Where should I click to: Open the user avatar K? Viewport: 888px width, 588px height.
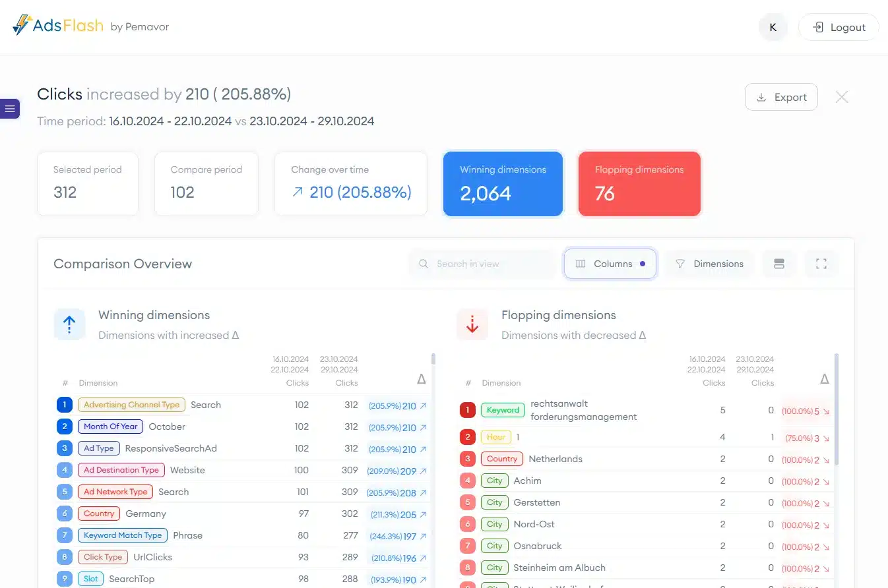pos(773,28)
